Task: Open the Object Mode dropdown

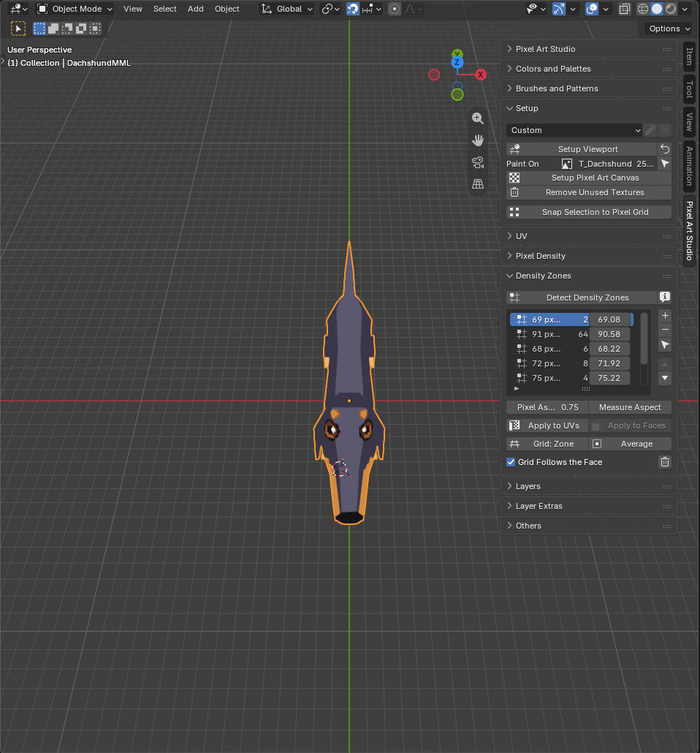Action: click(x=75, y=9)
